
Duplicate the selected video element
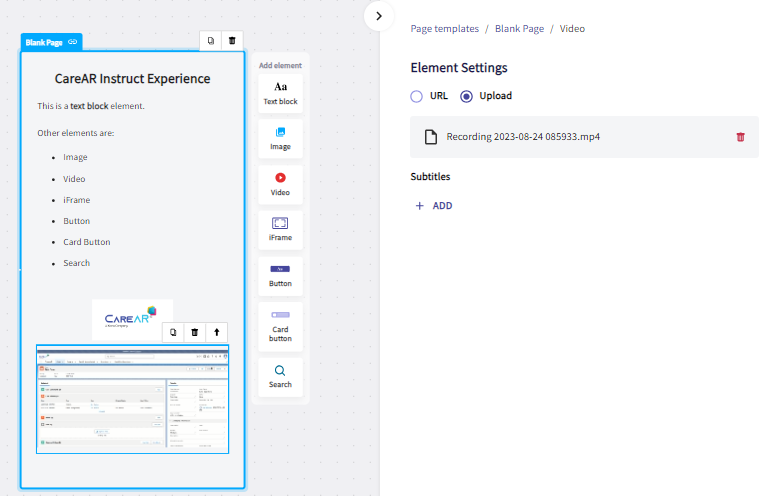[173, 332]
